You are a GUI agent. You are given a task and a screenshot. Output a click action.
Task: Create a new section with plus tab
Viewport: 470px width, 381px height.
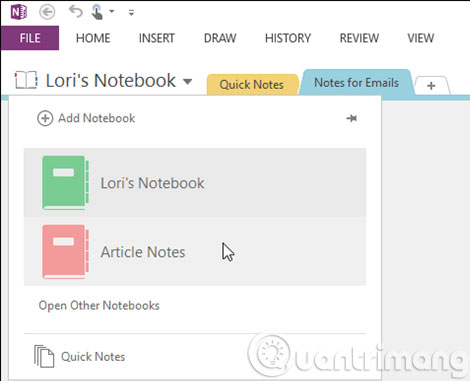(x=431, y=86)
